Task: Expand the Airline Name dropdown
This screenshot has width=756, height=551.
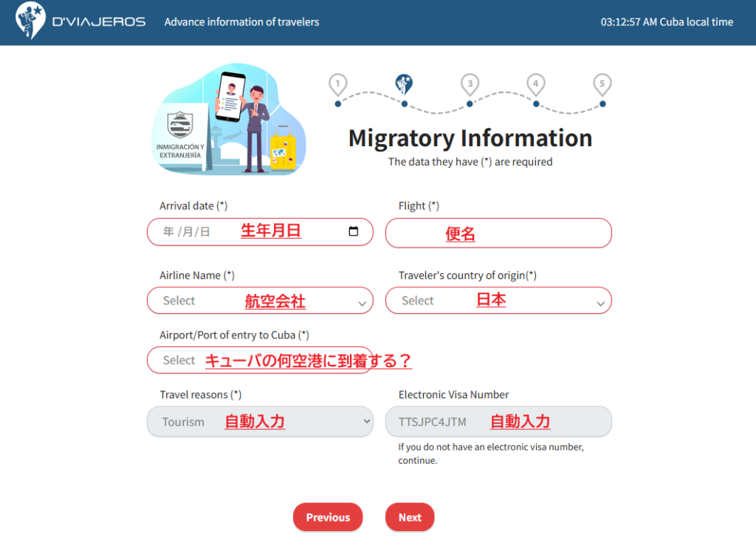Action: pos(260,301)
